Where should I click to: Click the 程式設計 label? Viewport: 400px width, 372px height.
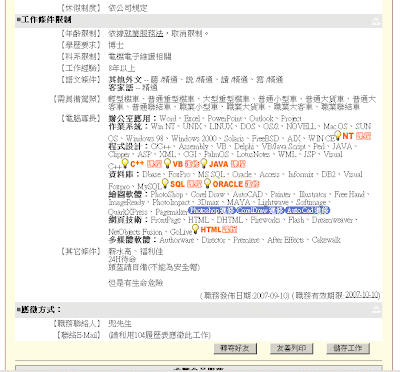point(128,146)
